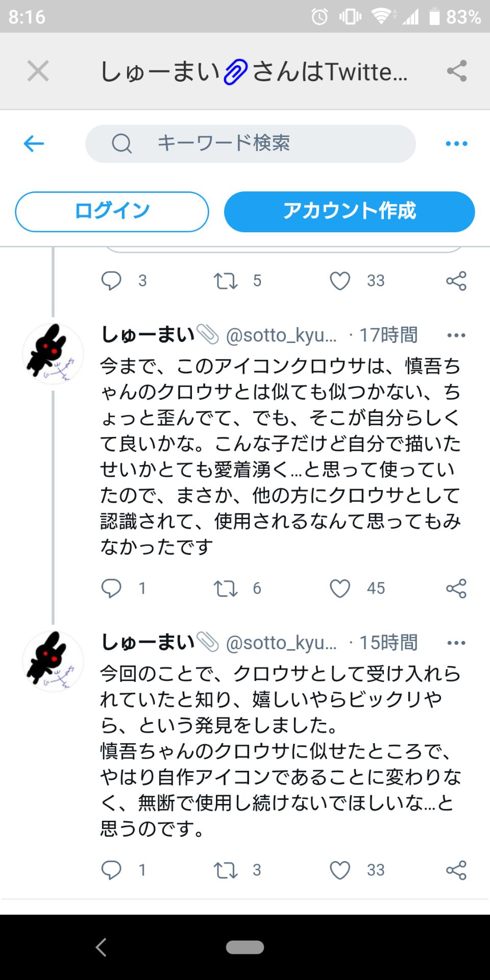Open the share icon in the title bar
This screenshot has width=490, height=980.
coord(456,70)
